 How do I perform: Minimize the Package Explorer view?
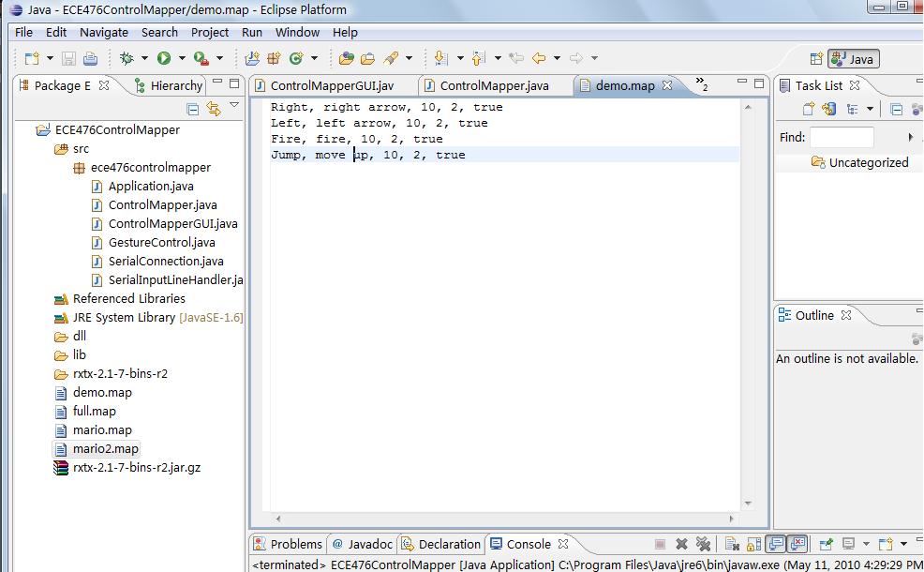(x=217, y=83)
